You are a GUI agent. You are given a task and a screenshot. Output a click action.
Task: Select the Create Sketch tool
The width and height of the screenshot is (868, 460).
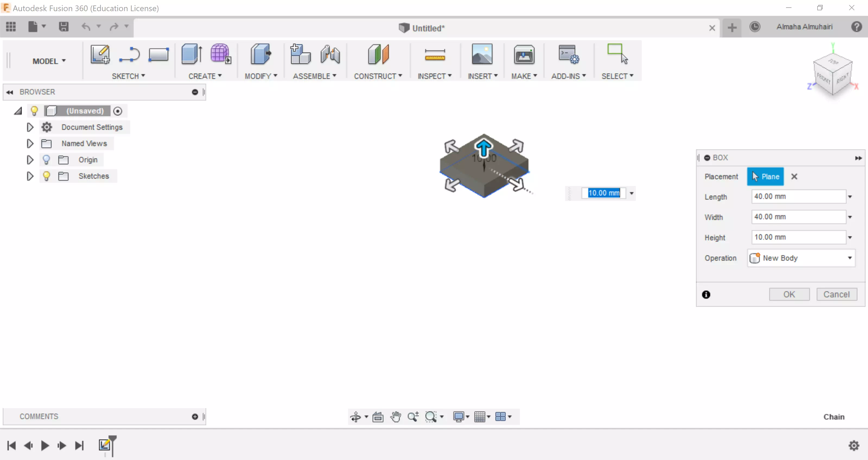[100, 54]
